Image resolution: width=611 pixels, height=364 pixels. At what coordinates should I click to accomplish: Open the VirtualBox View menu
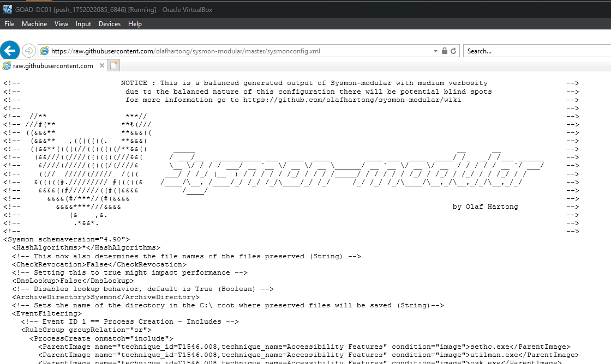(61, 24)
